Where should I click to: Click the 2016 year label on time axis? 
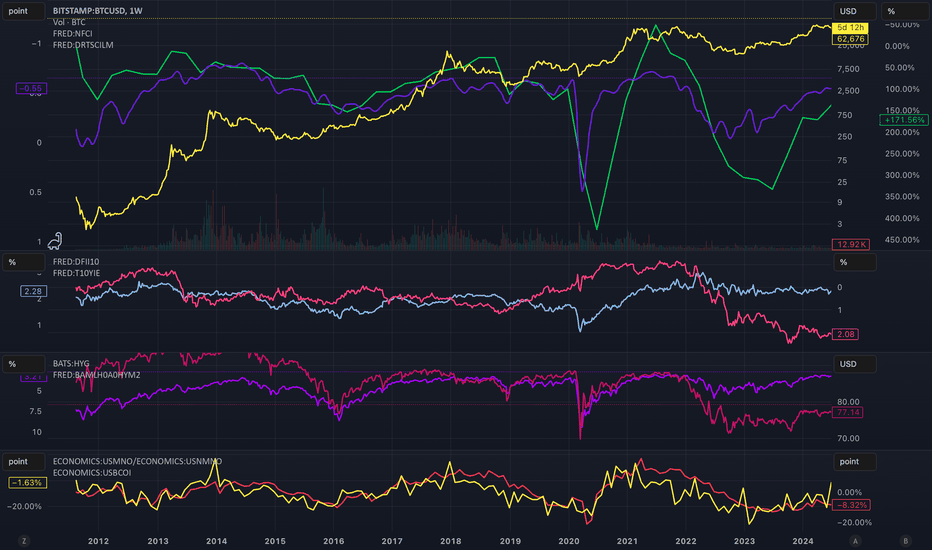[x=333, y=541]
